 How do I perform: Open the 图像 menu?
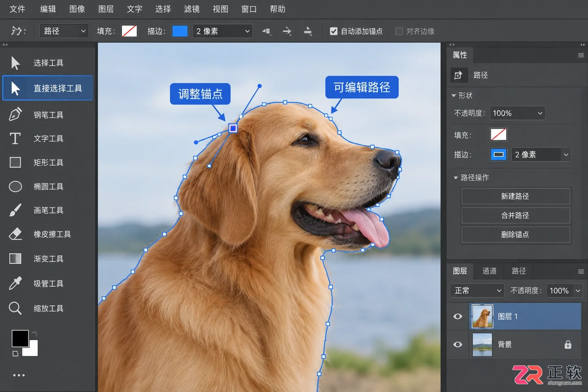tap(77, 9)
